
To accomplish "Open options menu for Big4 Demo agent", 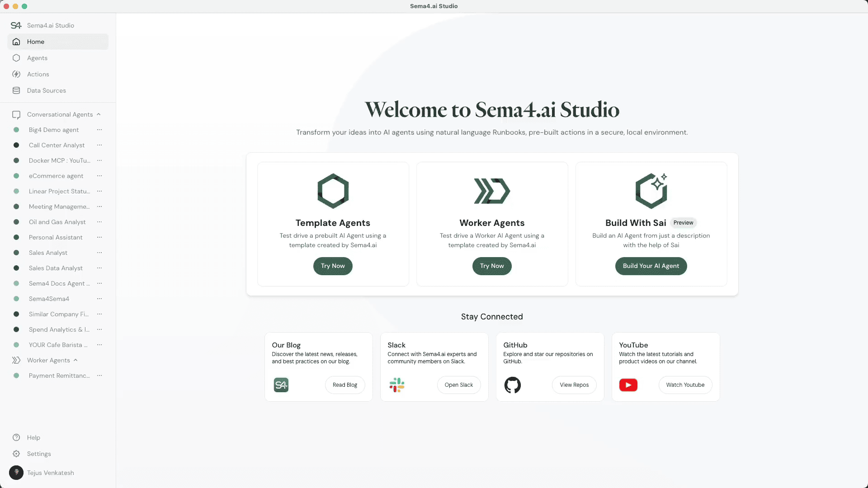I will [99, 130].
